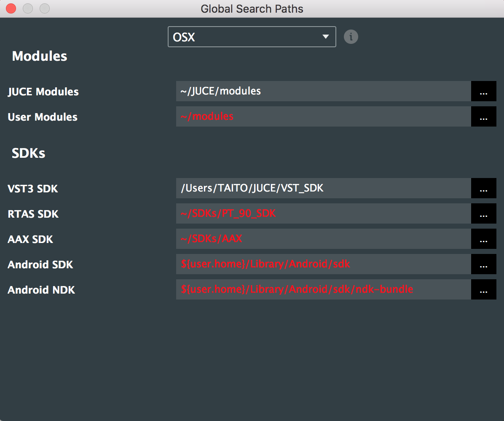Click the SDKs section header

coord(28,153)
